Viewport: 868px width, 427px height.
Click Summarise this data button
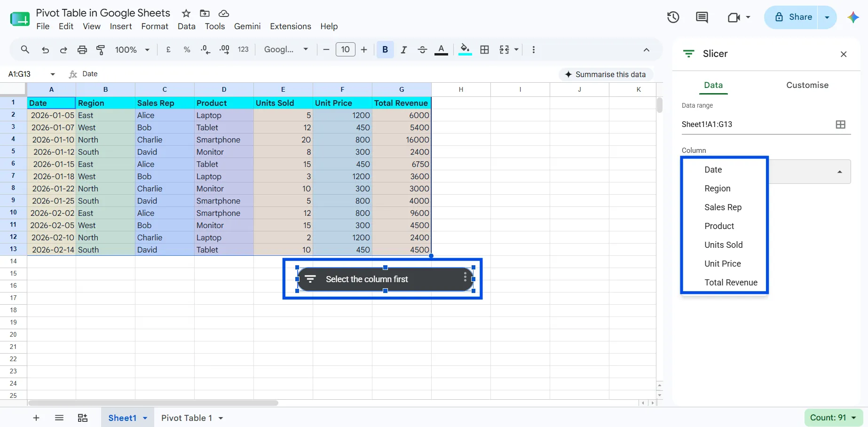click(606, 74)
